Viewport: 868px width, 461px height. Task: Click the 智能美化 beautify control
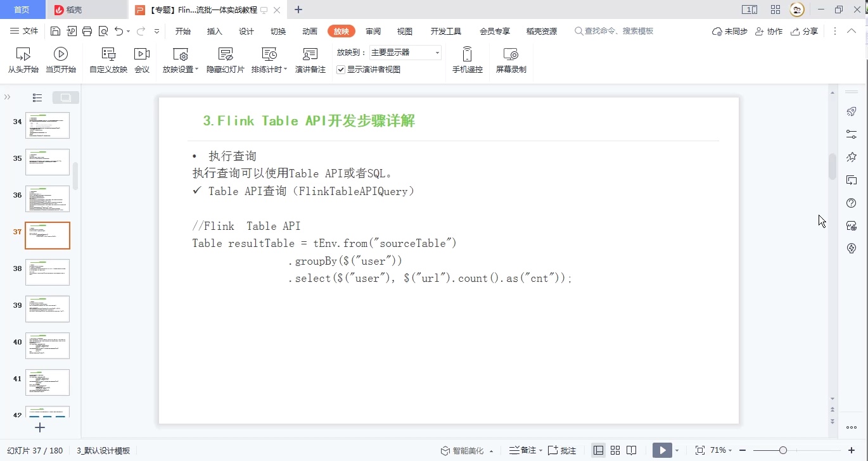pyautogui.click(x=467, y=450)
